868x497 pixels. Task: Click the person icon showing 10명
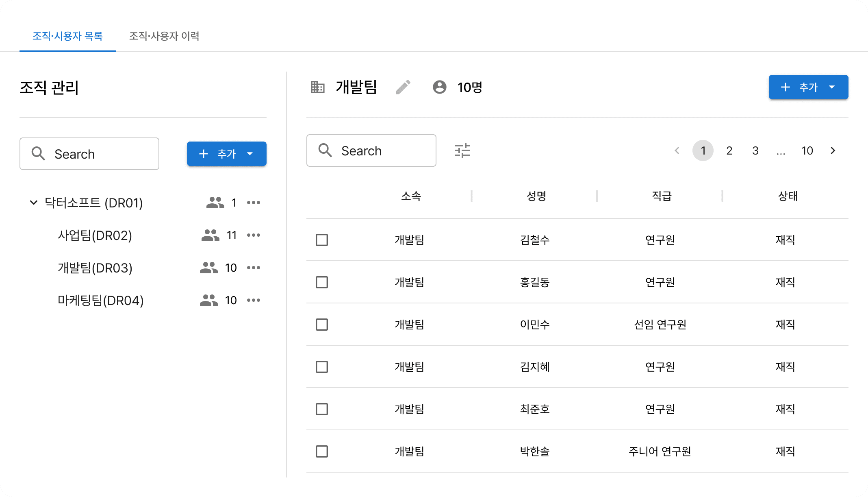click(439, 87)
